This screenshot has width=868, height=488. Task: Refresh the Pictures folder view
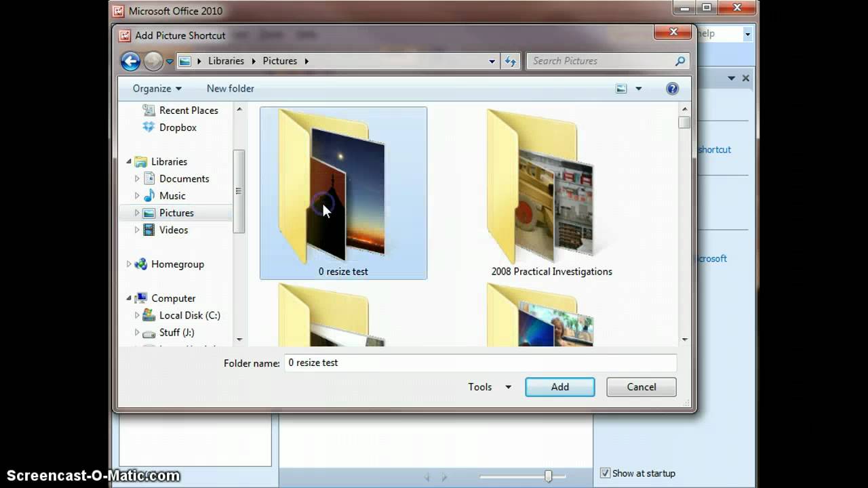click(511, 61)
